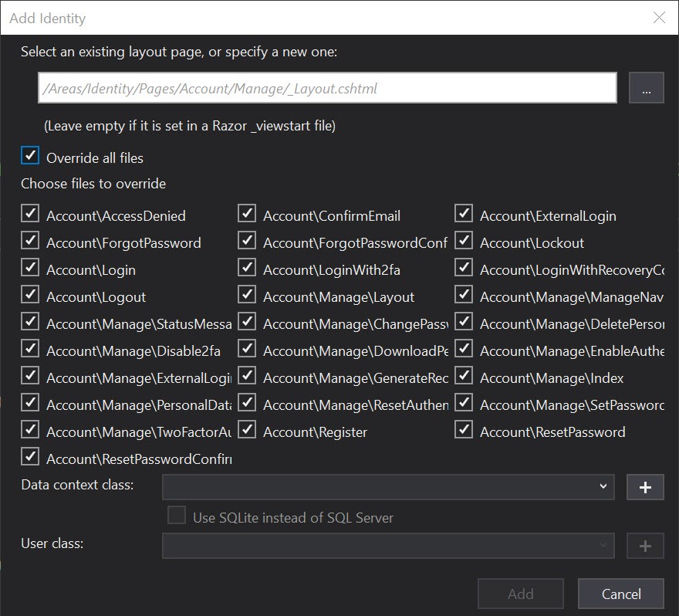Image resolution: width=679 pixels, height=616 pixels.
Task: Click plus button beside User class
Action: 645,546
